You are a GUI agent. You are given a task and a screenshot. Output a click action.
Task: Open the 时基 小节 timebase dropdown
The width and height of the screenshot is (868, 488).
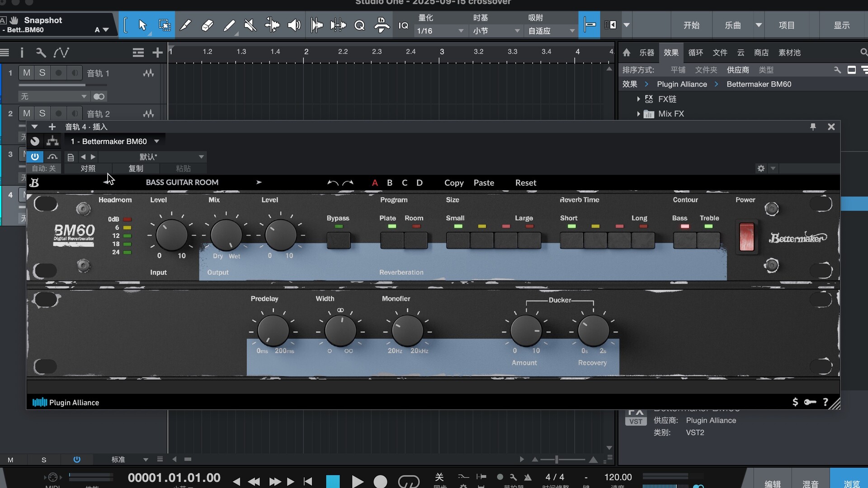[x=496, y=31]
